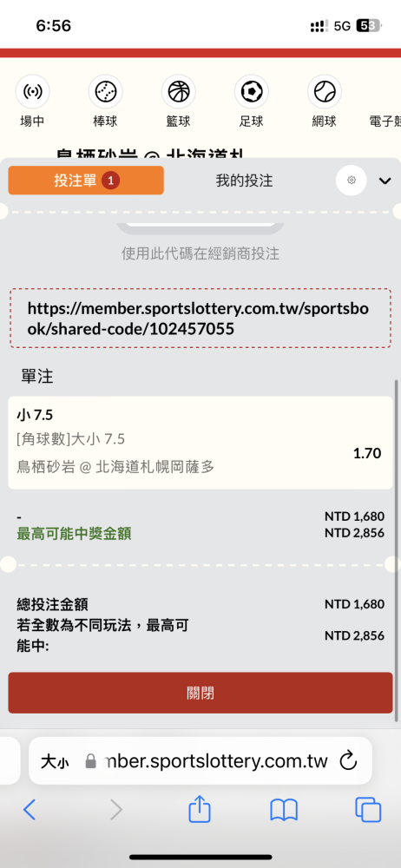Open the 大小 text size menu

click(55, 762)
